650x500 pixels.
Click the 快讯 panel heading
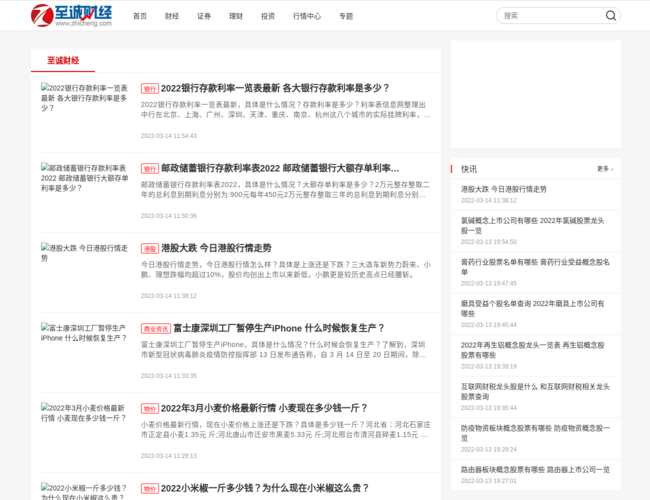468,169
